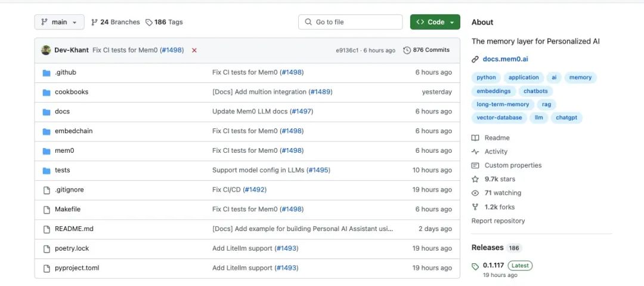Expand the green Code button
Screen dimensions: 644x286
coord(435,22)
